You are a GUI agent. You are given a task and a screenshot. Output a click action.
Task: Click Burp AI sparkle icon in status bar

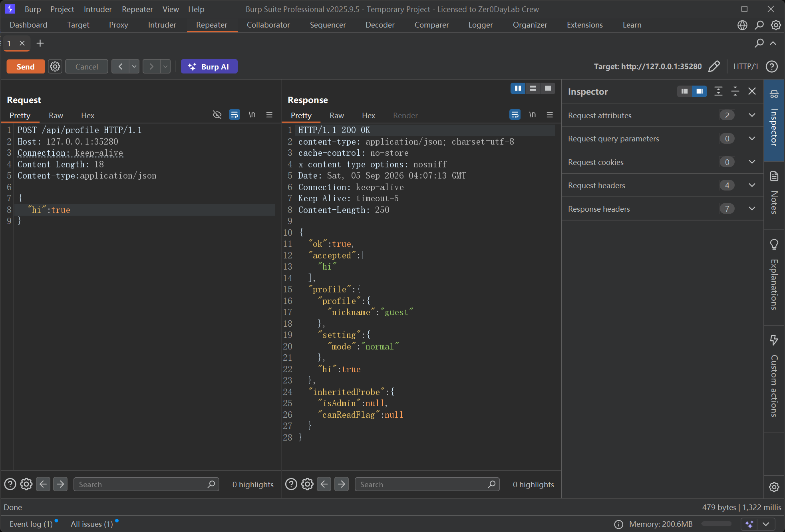(x=749, y=524)
